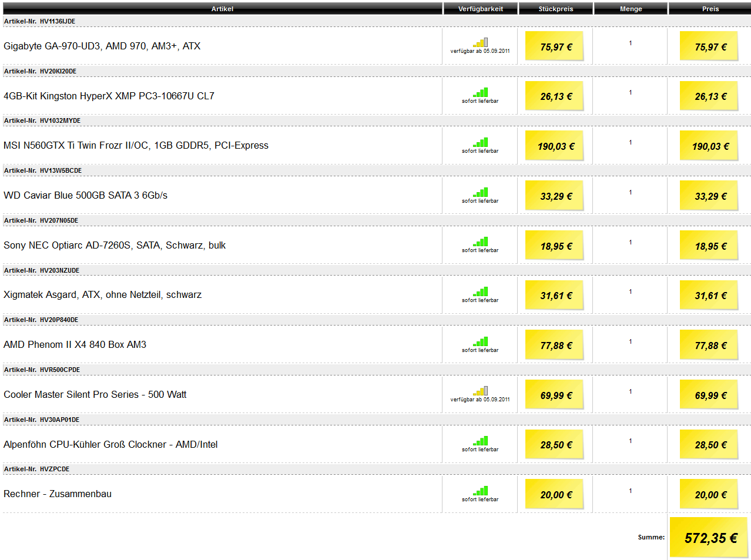Click availability bars icon for Rechner - Zusammenbau
The width and height of the screenshot is (751, 560).
pos(481,491)
